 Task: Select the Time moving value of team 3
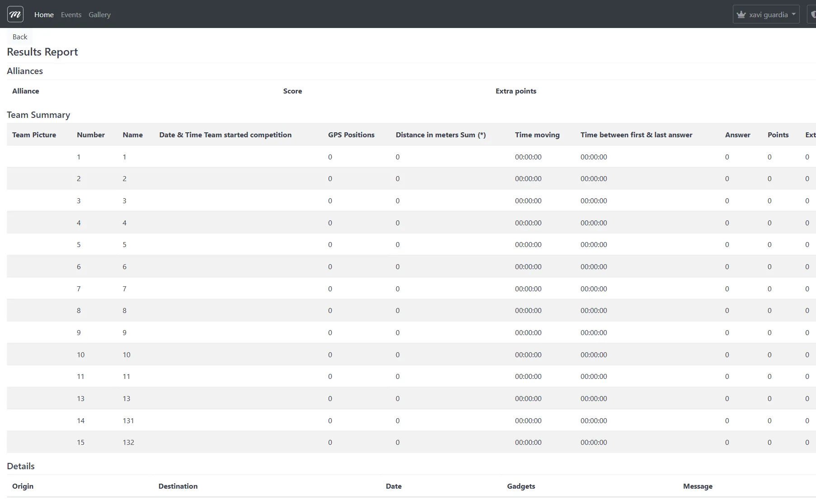point(528,201)
